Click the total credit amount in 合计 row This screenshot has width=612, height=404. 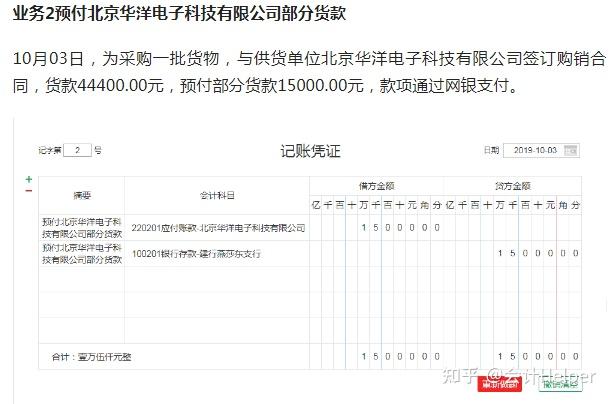click(x=538, y=356)
